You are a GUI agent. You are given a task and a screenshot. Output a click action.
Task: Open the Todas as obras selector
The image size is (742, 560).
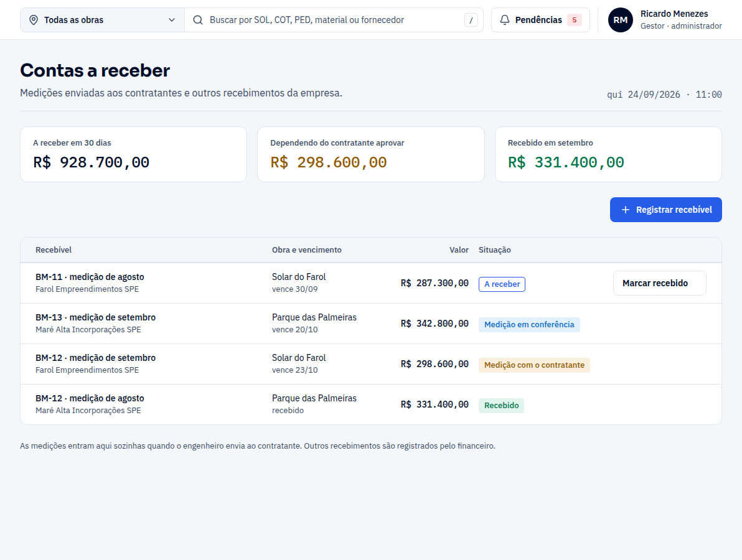point(102,20)
